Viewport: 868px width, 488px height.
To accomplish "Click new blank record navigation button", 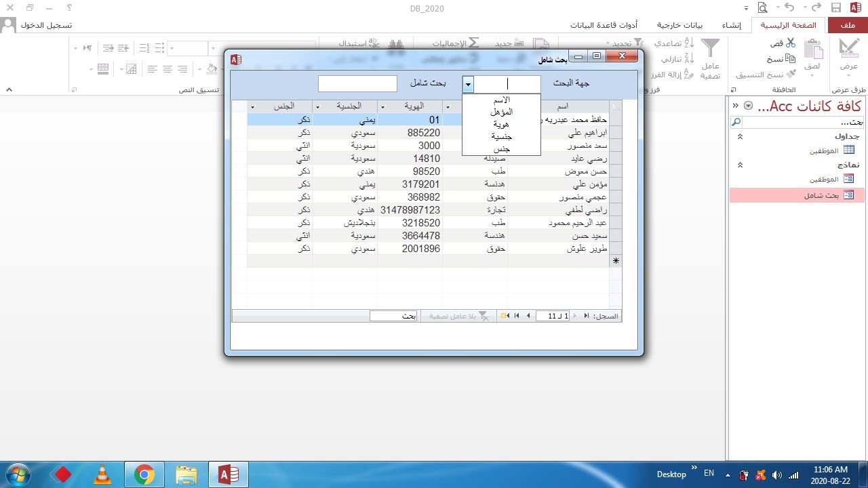I will point(505,316).
